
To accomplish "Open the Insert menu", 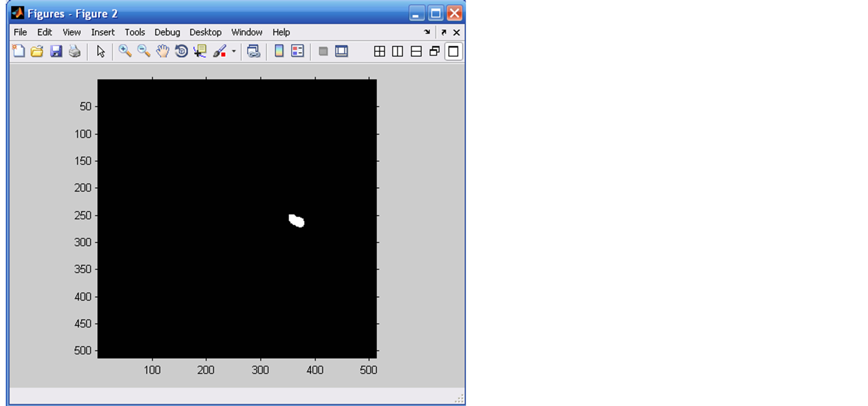I will pyautogui.click(x=103, y=32).
